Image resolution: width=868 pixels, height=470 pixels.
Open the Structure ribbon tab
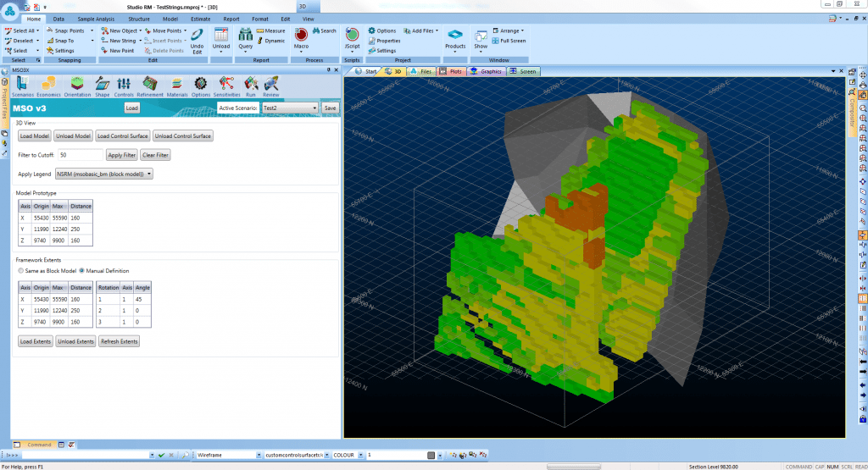pos(139,19)
